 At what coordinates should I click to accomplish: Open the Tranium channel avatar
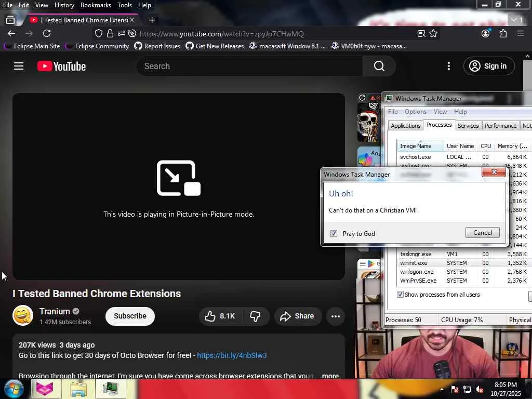pos(23,315)
